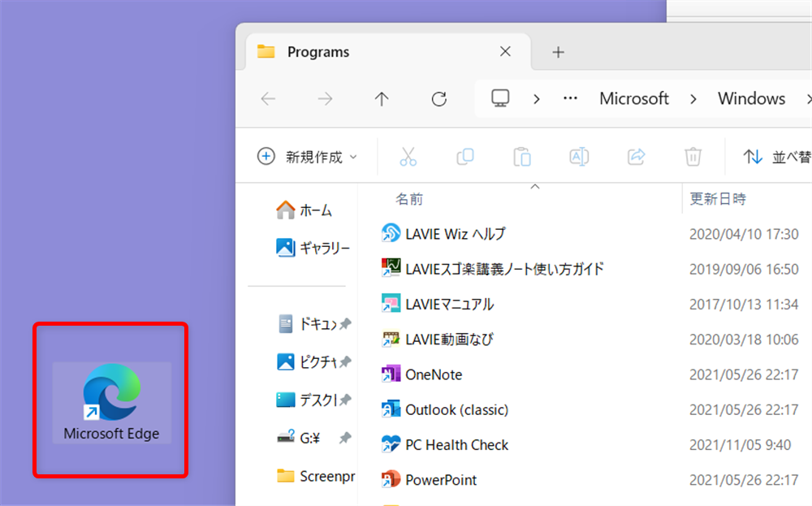Click the Paste icon in the toolbar

click(x=522, y=156)
